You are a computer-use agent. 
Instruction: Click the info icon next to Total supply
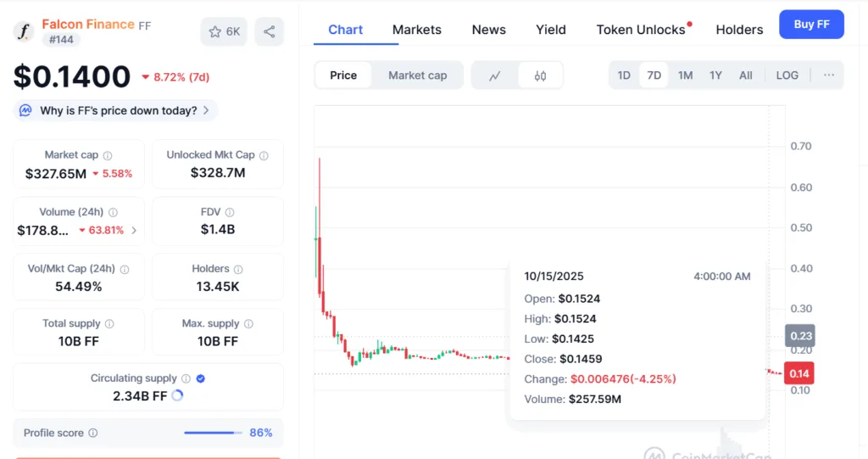[109, 324]
